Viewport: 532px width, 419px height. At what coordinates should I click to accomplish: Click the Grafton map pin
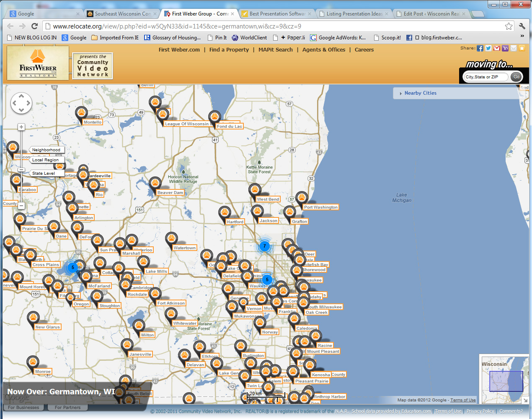(289, 212)
